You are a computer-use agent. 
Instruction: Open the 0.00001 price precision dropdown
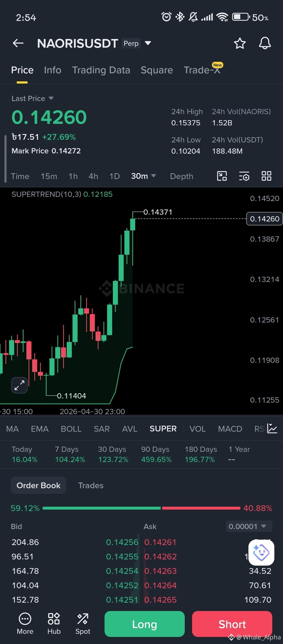tap(249, 526)
